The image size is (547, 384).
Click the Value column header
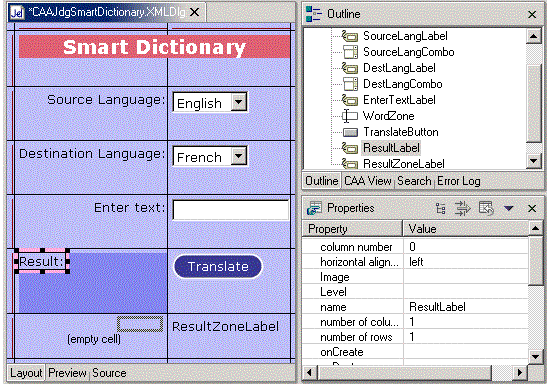tap(466, 229)
